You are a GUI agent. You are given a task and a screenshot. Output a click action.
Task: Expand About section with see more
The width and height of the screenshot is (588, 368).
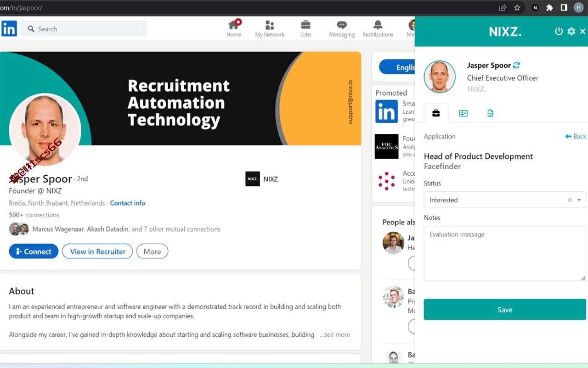click(335, 335)
